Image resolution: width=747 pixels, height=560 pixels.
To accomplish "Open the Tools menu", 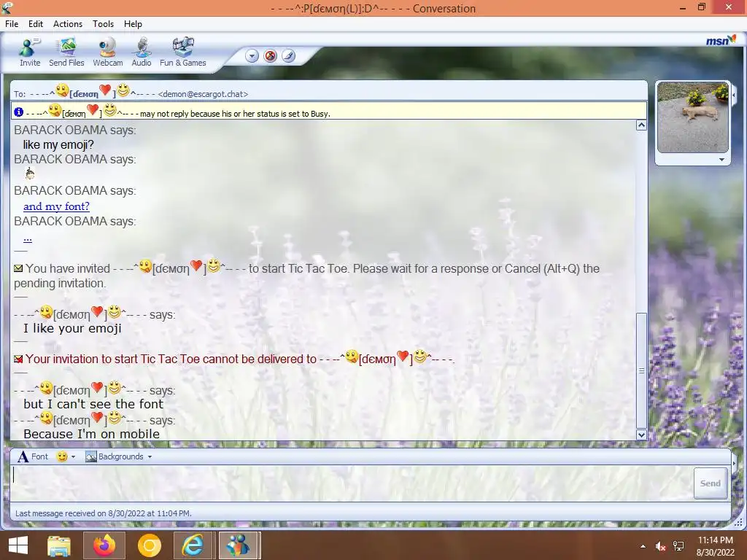I will click(103, 24).
